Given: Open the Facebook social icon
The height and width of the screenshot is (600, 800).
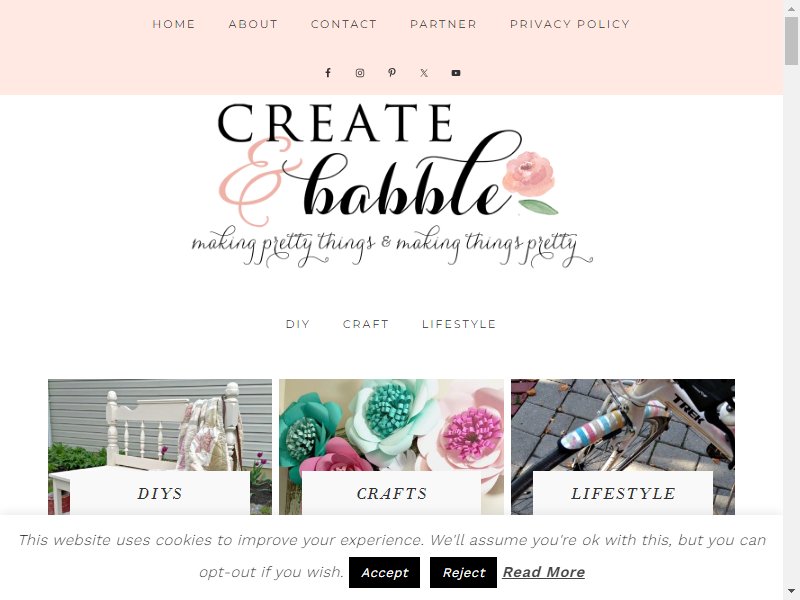Looking at the screenshot, I should tap(328, 73).
